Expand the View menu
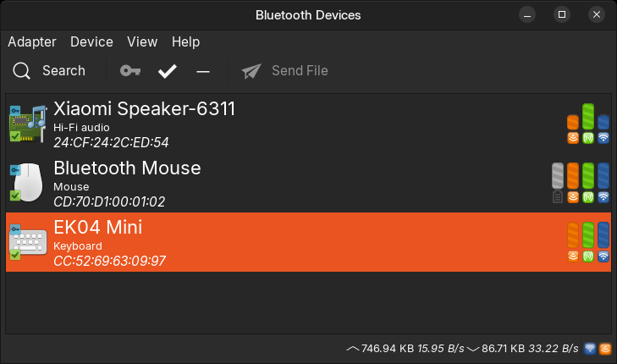The height and width of the screenshot is (364, 617). point(142,41)
